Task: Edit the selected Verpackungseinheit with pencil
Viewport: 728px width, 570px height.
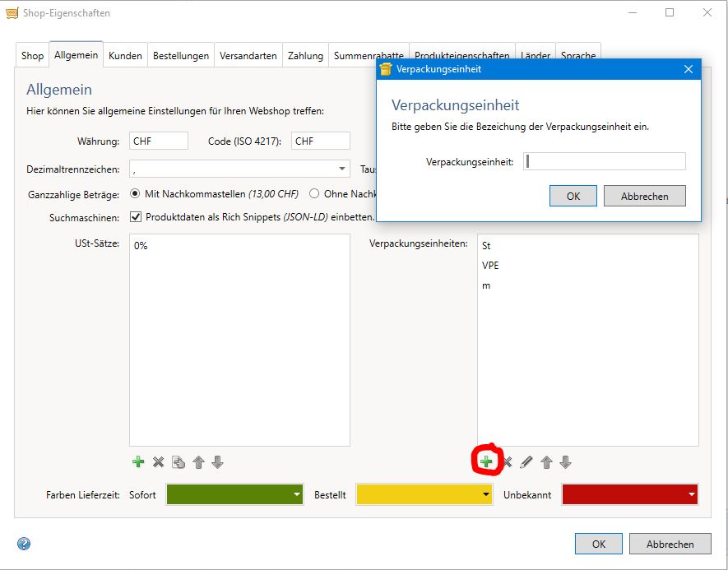Action: tap(526, 462)
